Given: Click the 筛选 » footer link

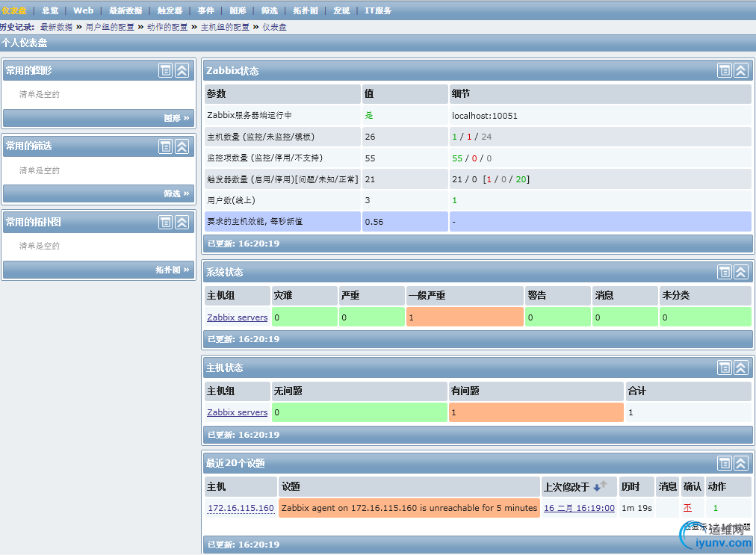Looking at the screenshot, I should [176, 194].
